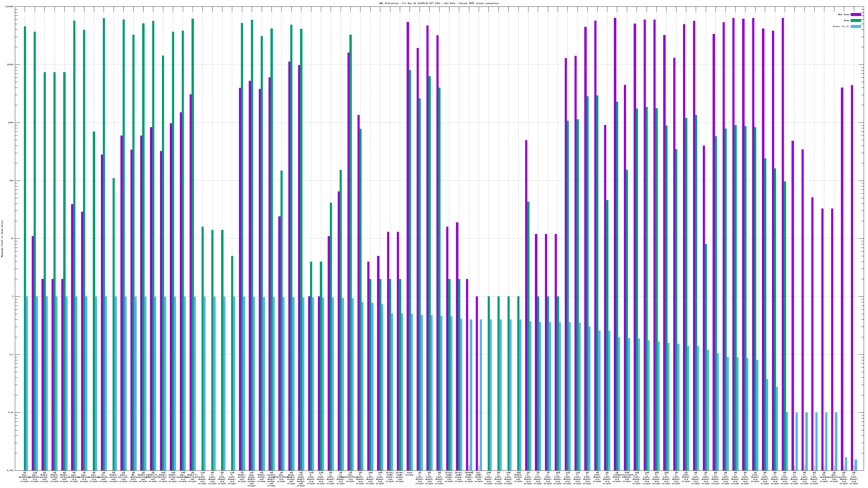Click the bl.spamcop.net x-axis label

(x=103, y=477)
